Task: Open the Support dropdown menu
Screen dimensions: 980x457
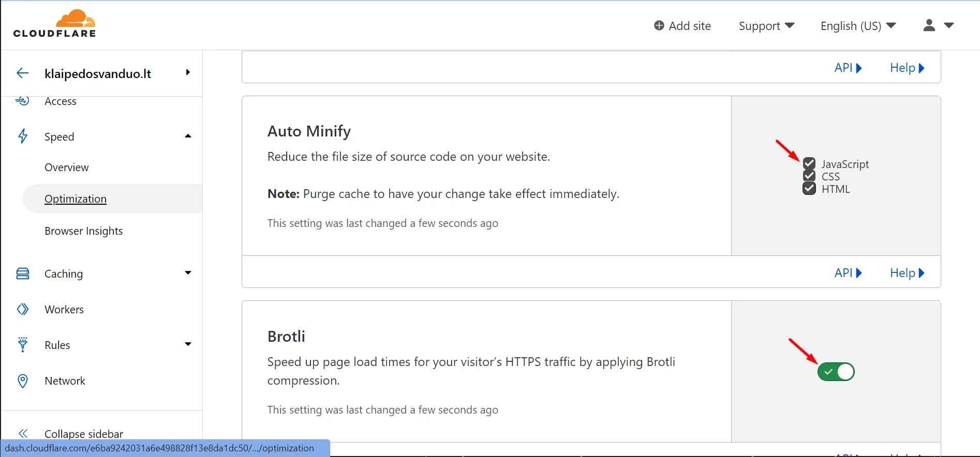Action: pos(766,26)
